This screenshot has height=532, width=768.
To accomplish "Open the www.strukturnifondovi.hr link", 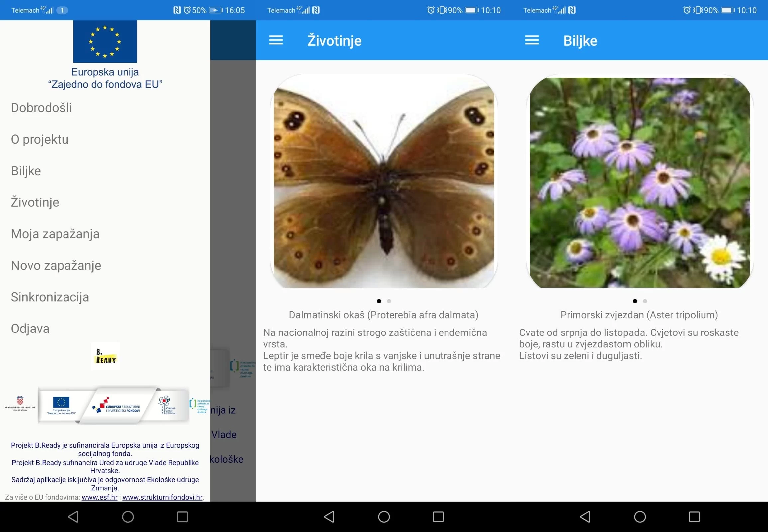I will (x=163, y=497).
